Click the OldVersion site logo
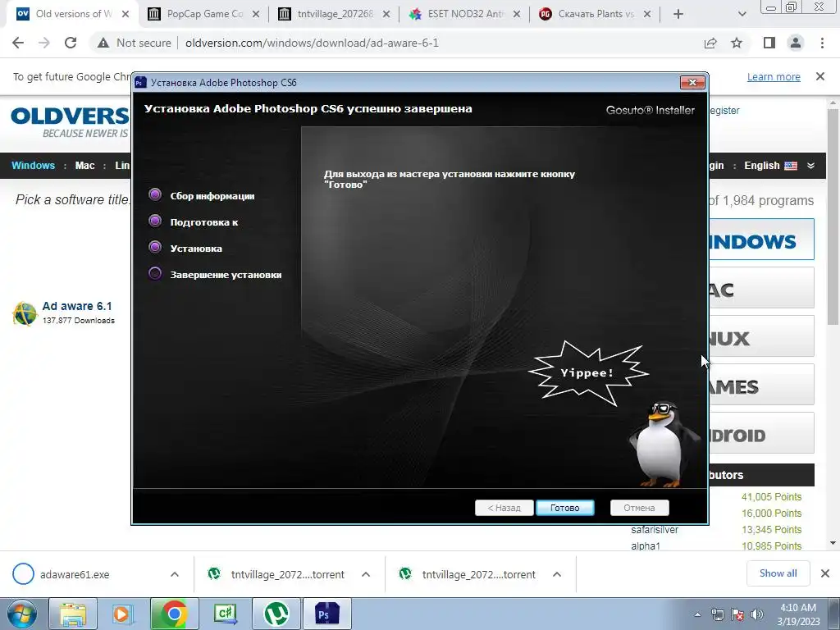The width and height of the screenshot is (840, 630). point(70,122)
